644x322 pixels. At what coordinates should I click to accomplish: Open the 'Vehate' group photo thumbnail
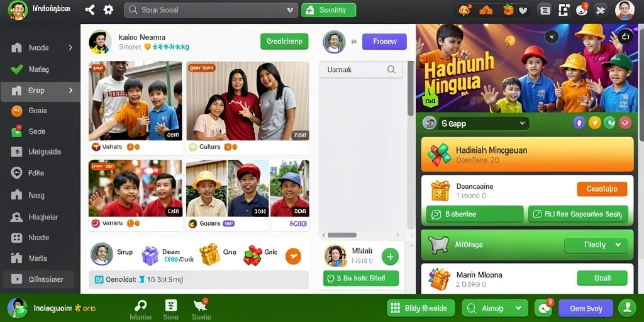pos(136,101)
